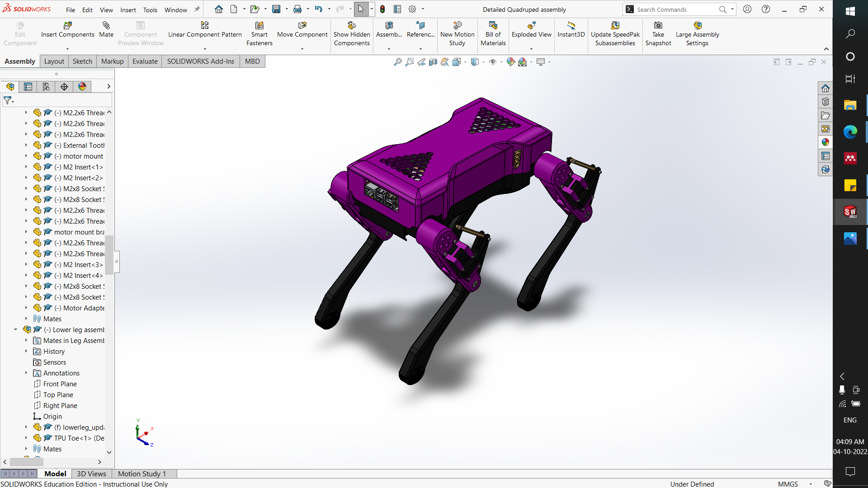Screen dimensions: 868x488
Task: Click the Take Snapshot tool
Action: coord(658,31)
